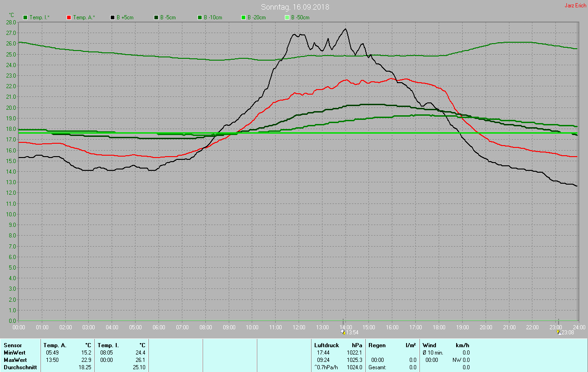The width and height of the screenshot is (588, 372).
Task: Click the 'Temp. A.' table header
Action: pos(55,345)
